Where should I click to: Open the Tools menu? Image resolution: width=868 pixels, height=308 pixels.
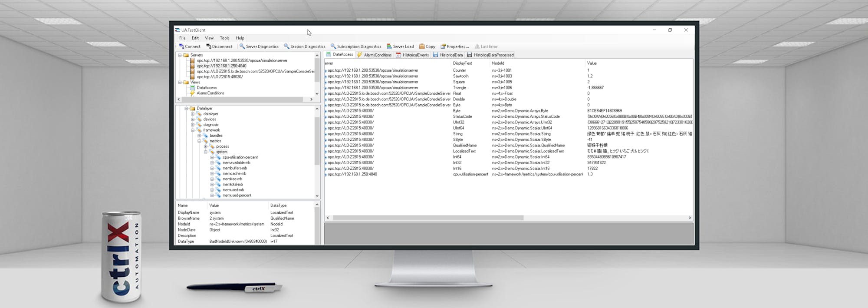pyautogui.click(x=224, y=38)
